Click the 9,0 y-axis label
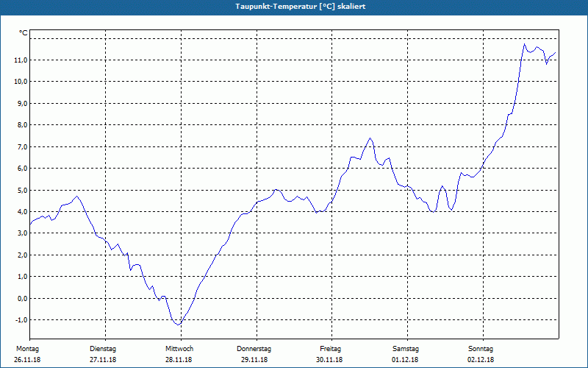This screenshot has height=368, width=588. coord(22,103)
